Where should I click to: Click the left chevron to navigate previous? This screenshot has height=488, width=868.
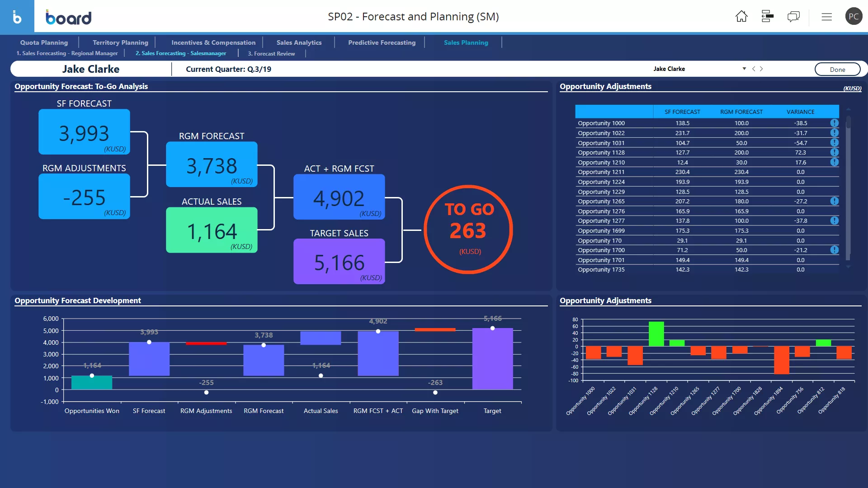point(754,69)
